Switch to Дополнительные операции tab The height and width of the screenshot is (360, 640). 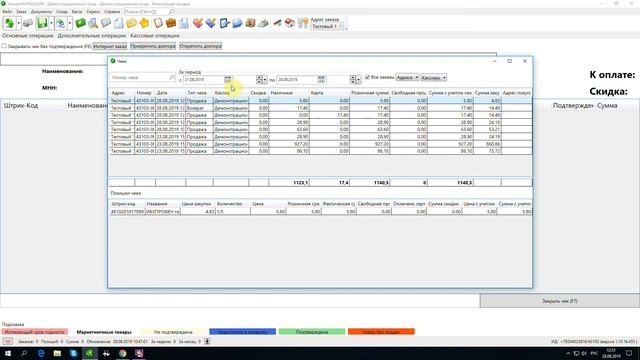(91, 36)
